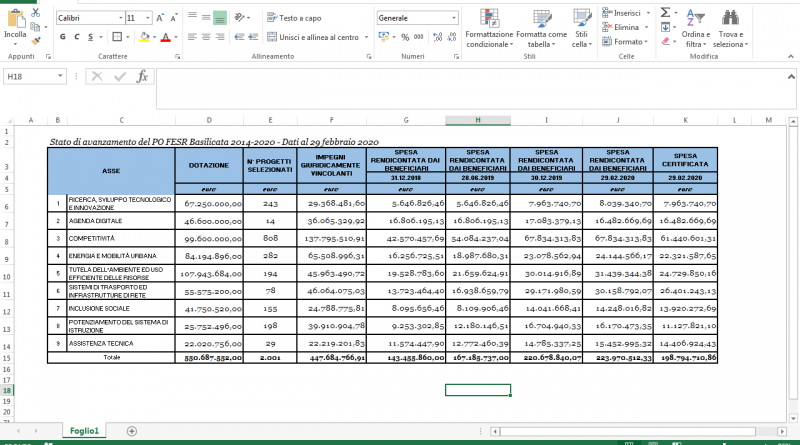The height and width of the screenshot is (445, 800).
Task: Open Formatta come tabella gallery
Action: pyautogui.click(x=542, y=29)
